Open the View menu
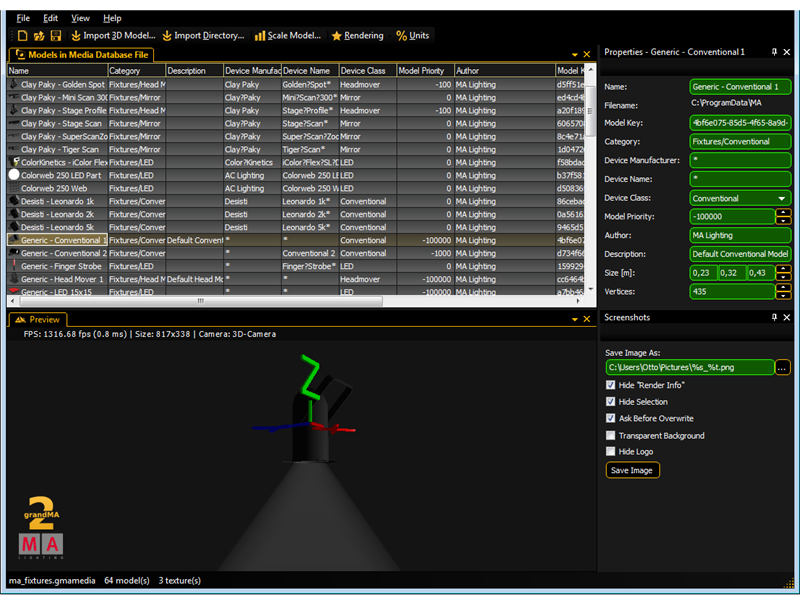The height and width of the screenshot is (605, 800). tap(80, 18)
